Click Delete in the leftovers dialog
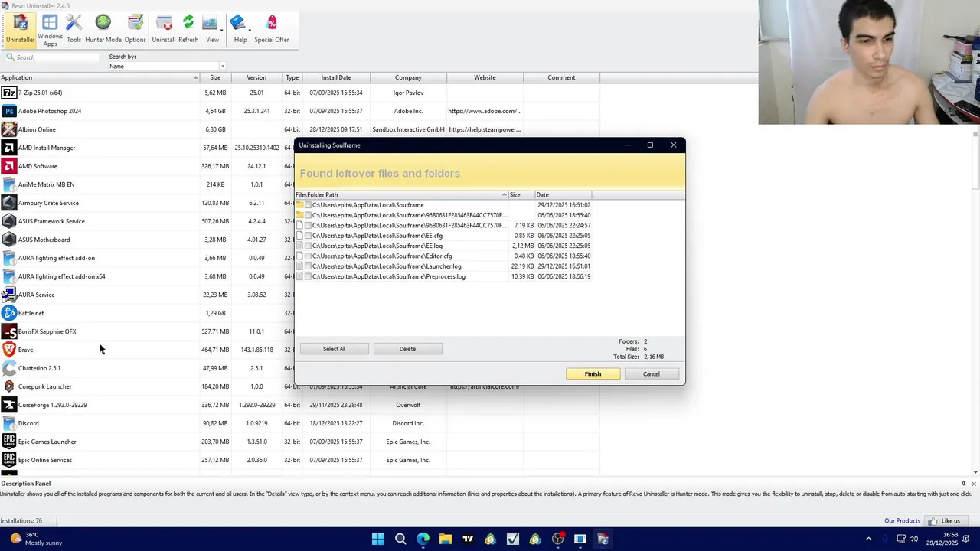This screenshot has height=551, width=980. [407, 349]
